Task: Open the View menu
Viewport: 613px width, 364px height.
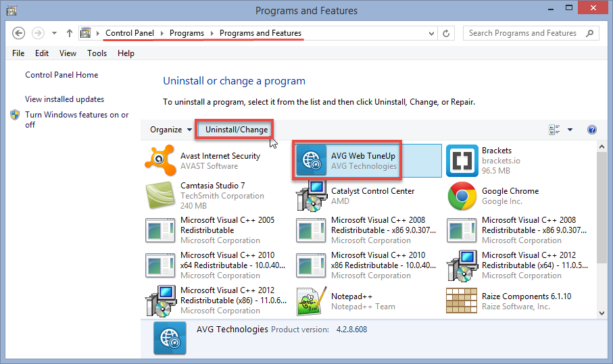Action: [x=68, y=53]
